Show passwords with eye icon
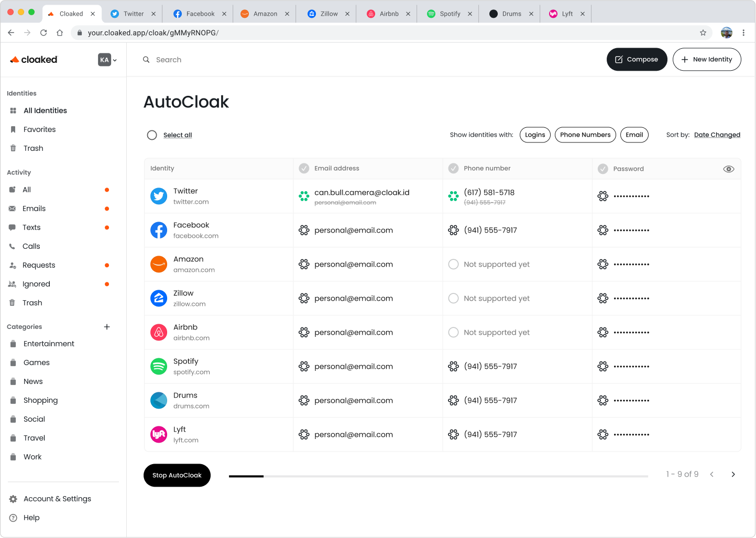 729,169
